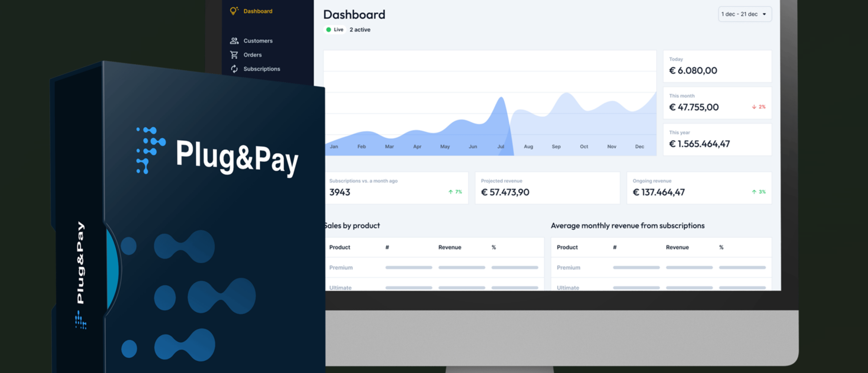This screenshot has height=373, width=868.
Task: Click the Customers people icon
Action: (x=234, y=41)
